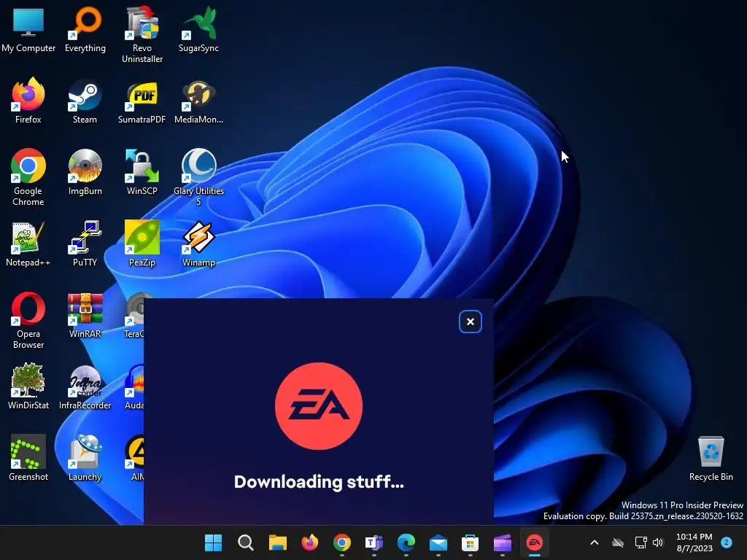Close the EA installer window
Viewport: 747px width, 560px height.
471,322
